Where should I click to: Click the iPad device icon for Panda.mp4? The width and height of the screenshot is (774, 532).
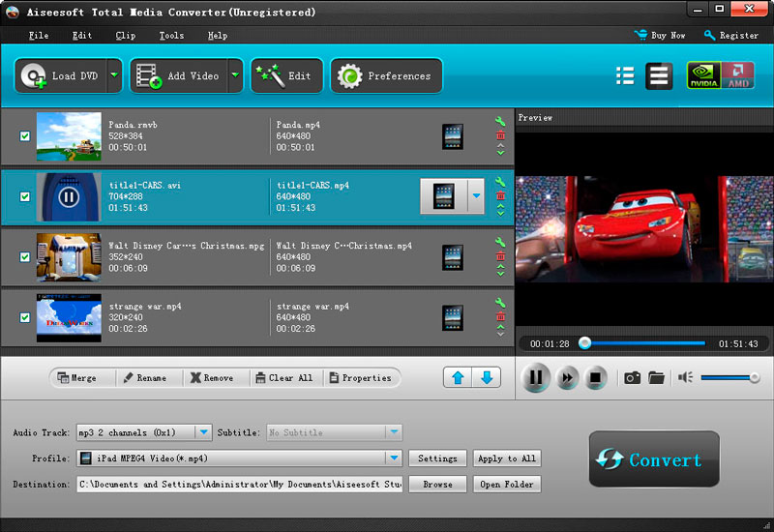452,136
